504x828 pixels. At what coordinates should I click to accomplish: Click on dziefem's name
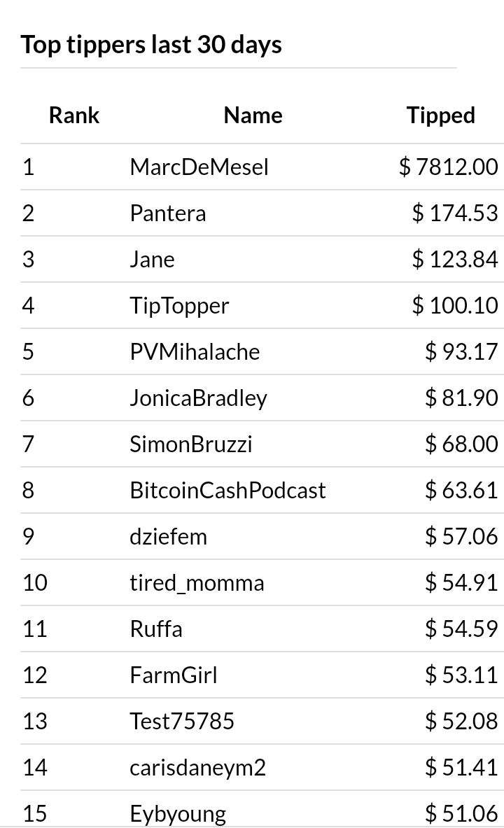tap(169, 537)
